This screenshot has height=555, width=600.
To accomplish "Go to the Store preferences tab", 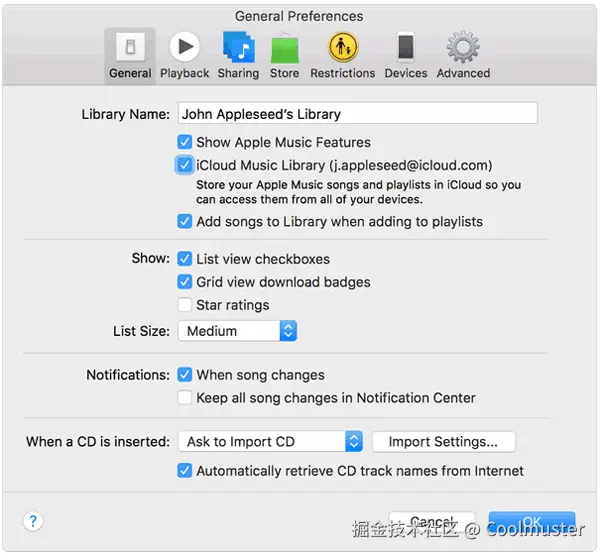I will [x=285, y=56].
